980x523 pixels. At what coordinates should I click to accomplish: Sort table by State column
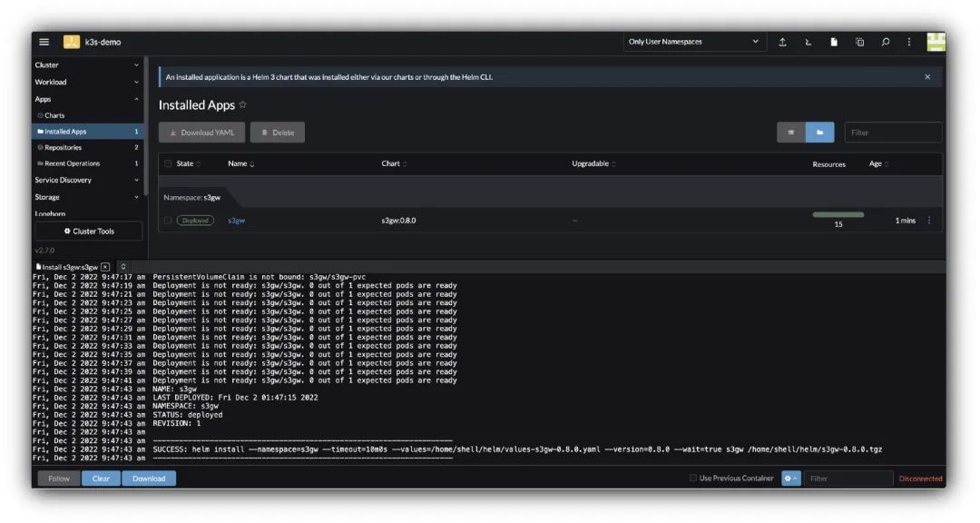click(x=188, y=164)
